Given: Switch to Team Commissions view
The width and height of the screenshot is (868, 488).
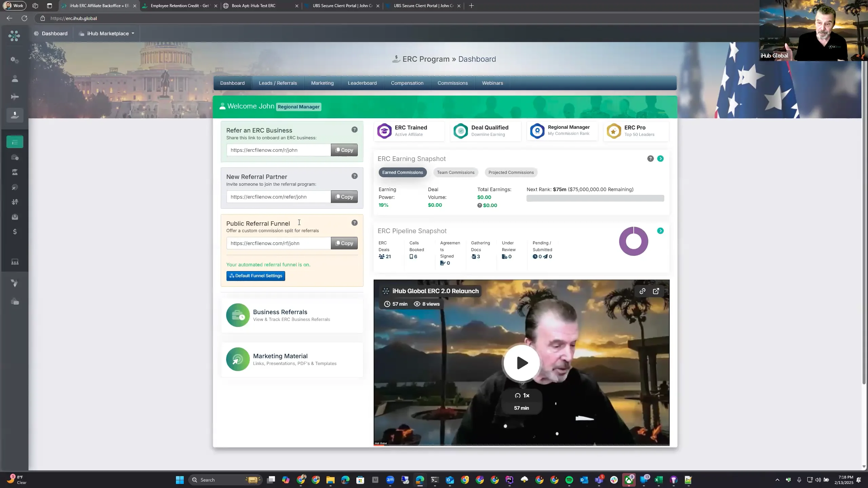Looking at the screenshot, I should click(x=455, y=172).
